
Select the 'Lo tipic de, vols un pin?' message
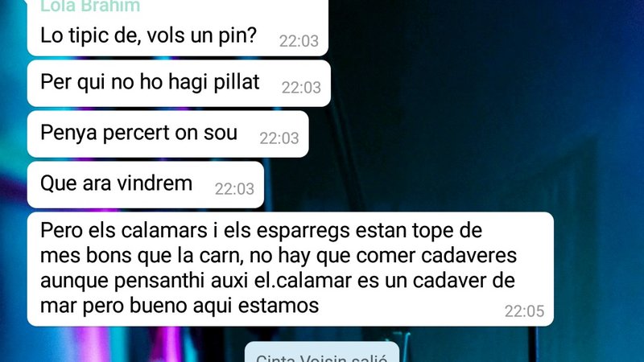point(177,27)
